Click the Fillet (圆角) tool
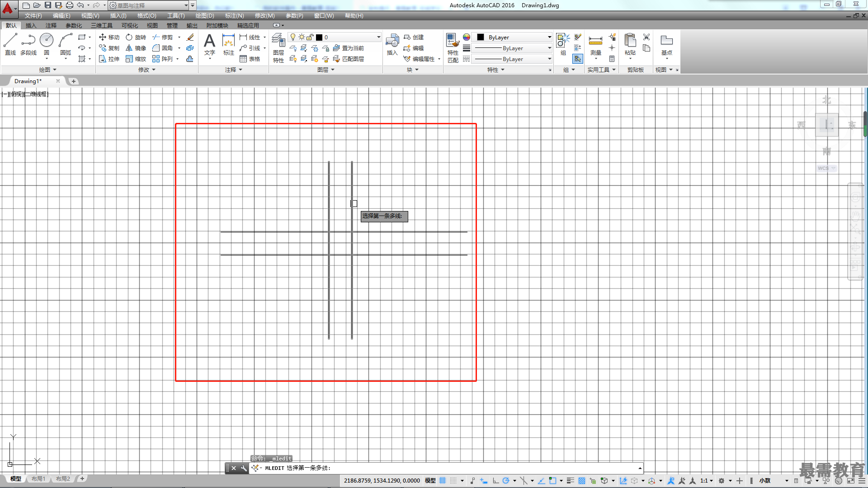868x488 pixels. [x=162, y=48]
